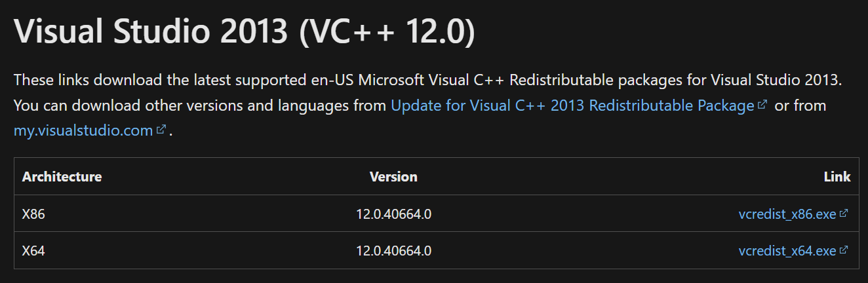
Task: Click the "You can download other versions" text
Action: click(x=199, y=105)
